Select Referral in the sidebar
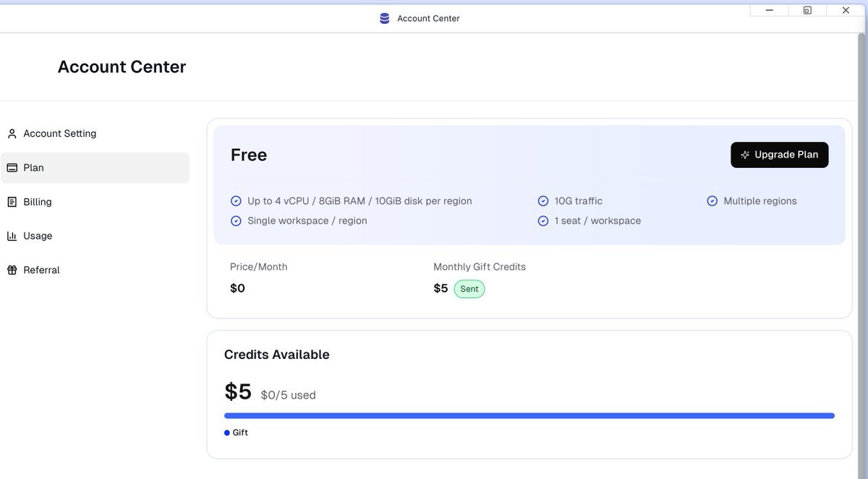 point(41,270)
